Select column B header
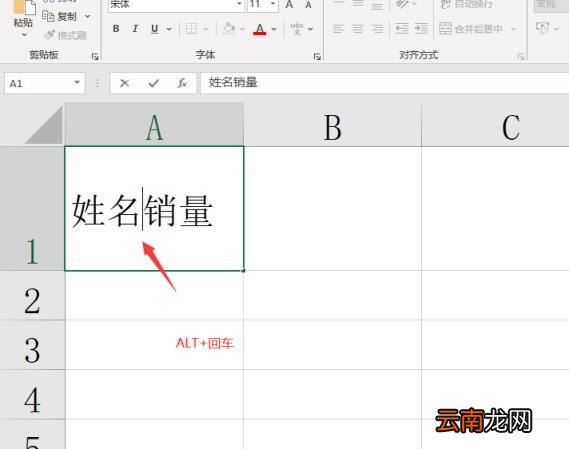 pos(332,125)
